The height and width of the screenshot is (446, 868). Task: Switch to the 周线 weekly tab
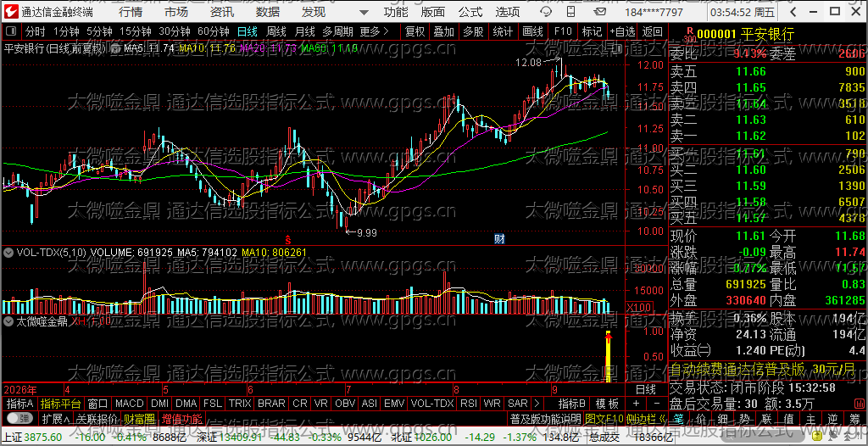[276, 31]
